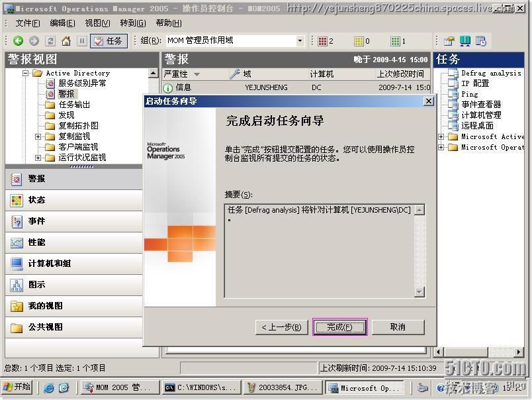Open the 计算机和组 navigation pane button

(x=74, y=264)
